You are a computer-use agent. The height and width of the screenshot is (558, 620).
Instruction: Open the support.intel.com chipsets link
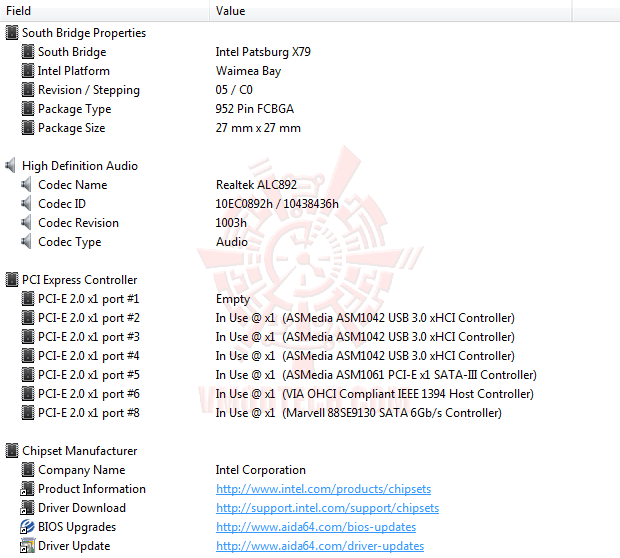click(327, 508)
